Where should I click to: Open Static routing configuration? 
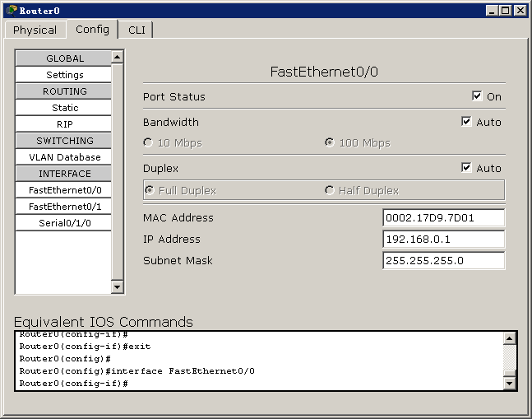(x=64, y=108)
